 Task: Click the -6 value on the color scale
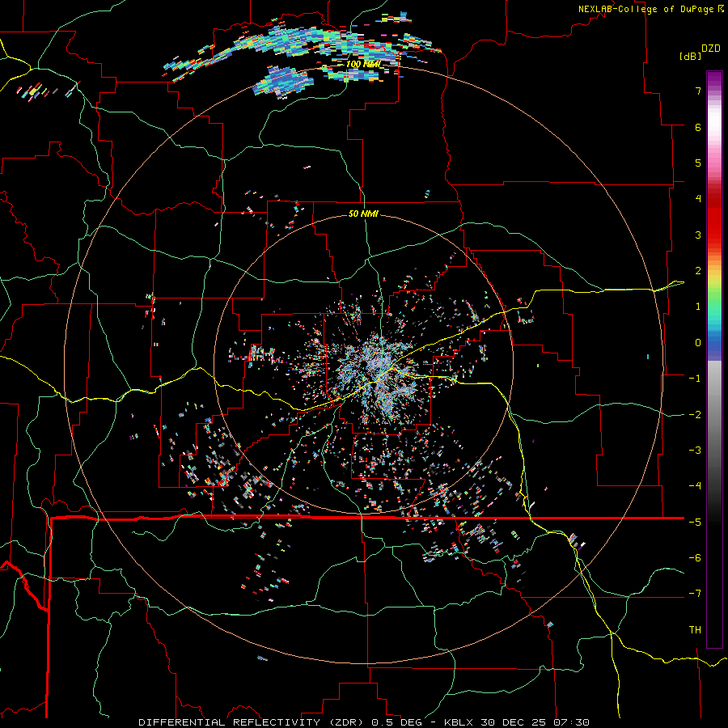[x=695, y=558]
